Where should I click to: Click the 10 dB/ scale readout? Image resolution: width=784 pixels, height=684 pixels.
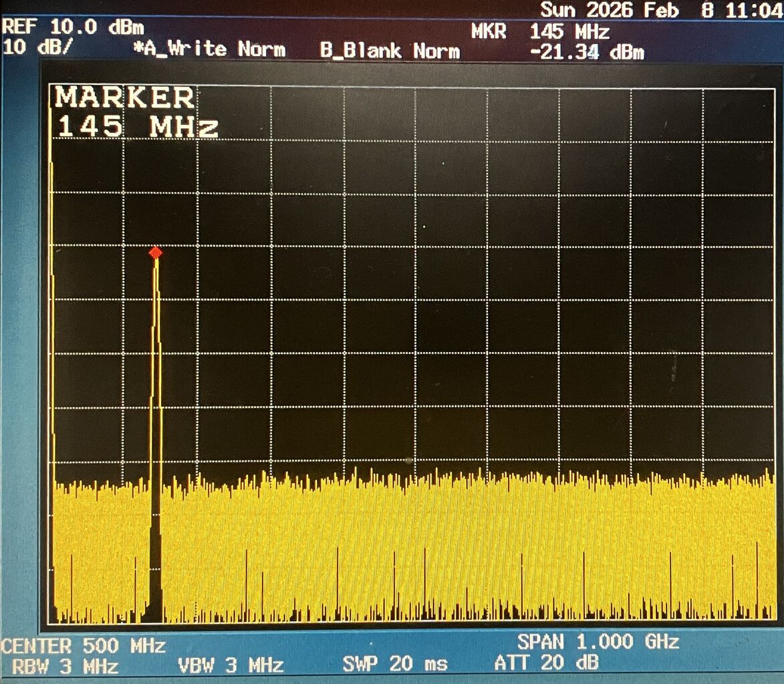(37, 47)
